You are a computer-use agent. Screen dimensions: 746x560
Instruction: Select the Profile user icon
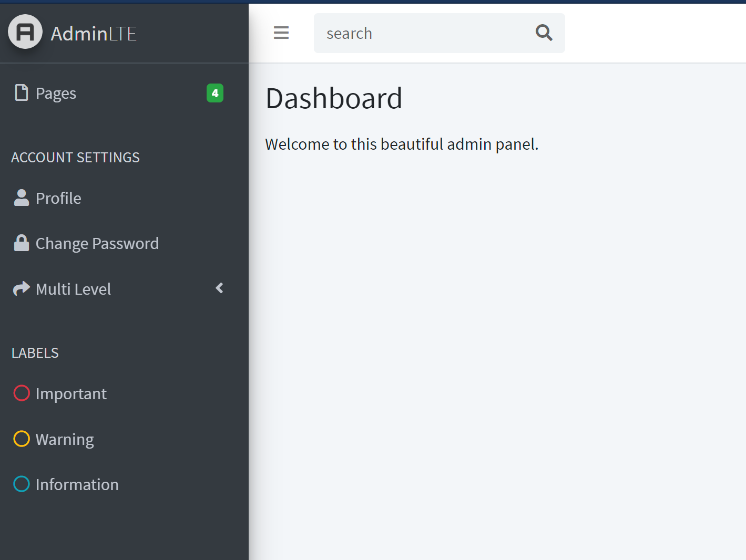coord(21,198)
